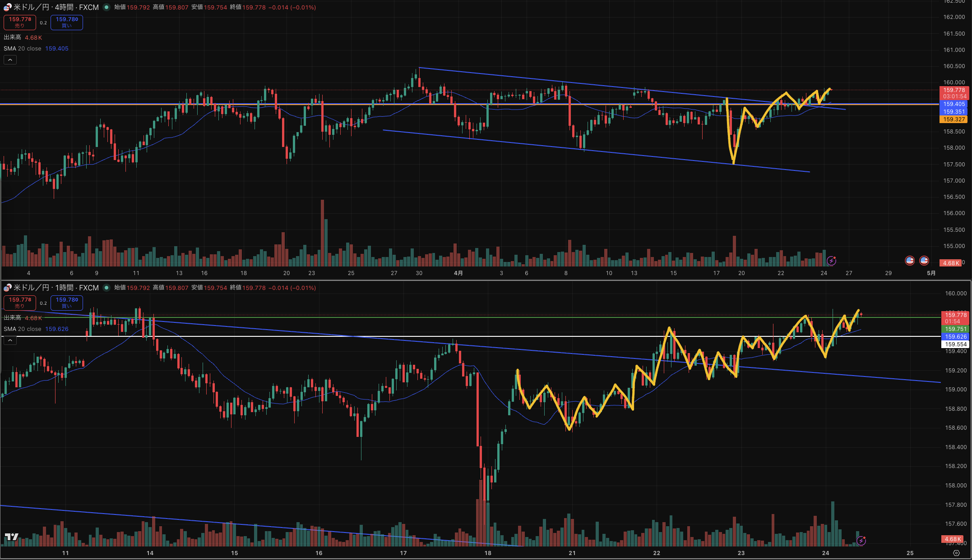Collapse the indicator legend in the 4-hour chart

tap(10, 60)
